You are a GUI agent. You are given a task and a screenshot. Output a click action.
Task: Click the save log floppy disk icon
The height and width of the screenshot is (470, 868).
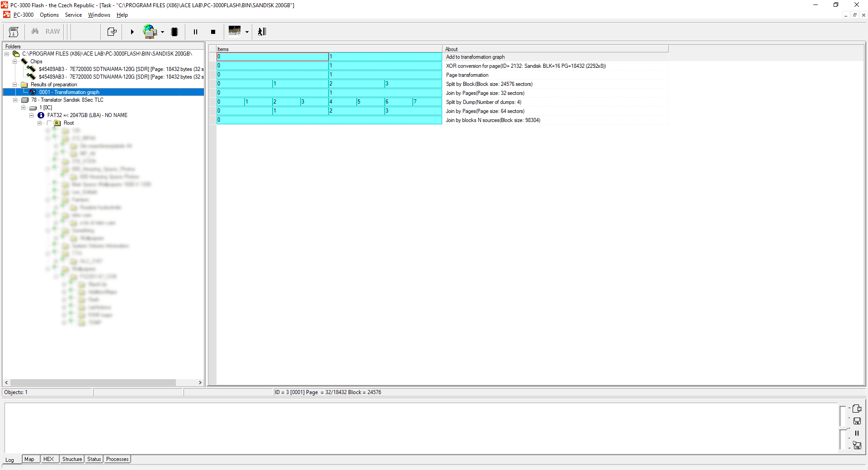857,421
